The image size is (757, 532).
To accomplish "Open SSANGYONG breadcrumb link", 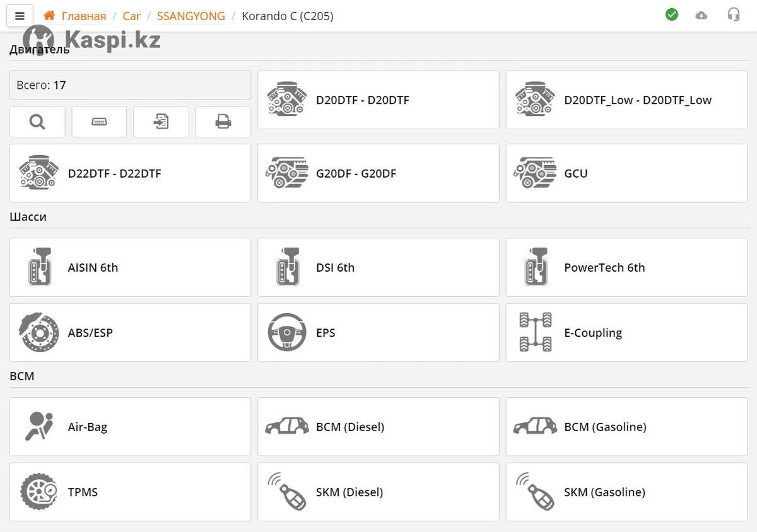I will [191, 16].
